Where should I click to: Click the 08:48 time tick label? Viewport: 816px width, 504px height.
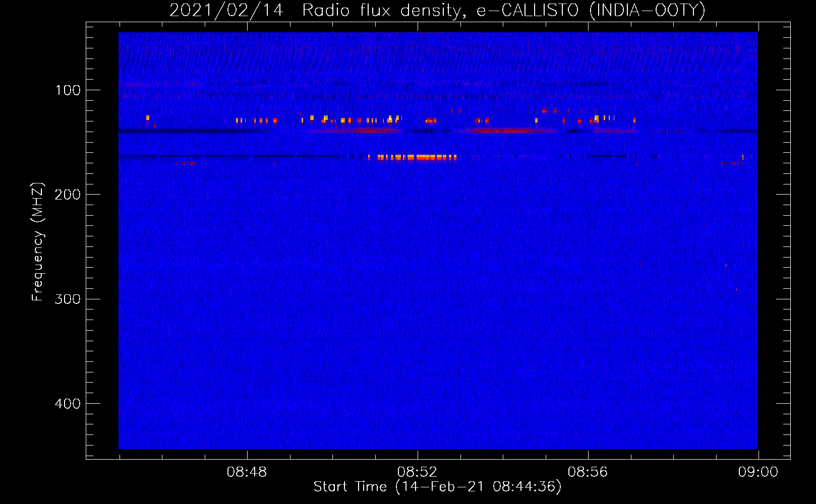[x=247, y=472]
